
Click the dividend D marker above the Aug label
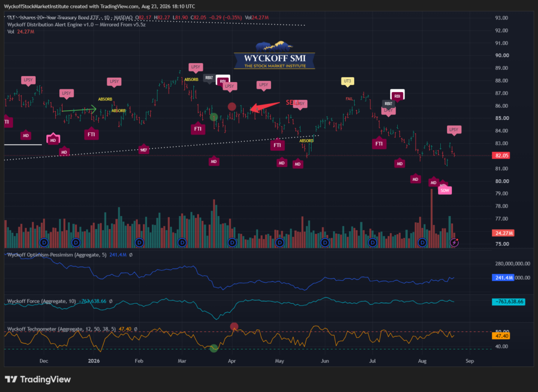coord(422,243)
